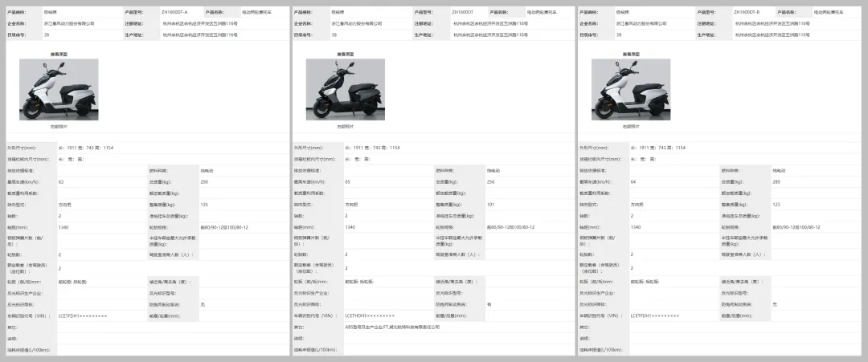Click 查看原图 above the black scooter

click(x=334, y=54)
